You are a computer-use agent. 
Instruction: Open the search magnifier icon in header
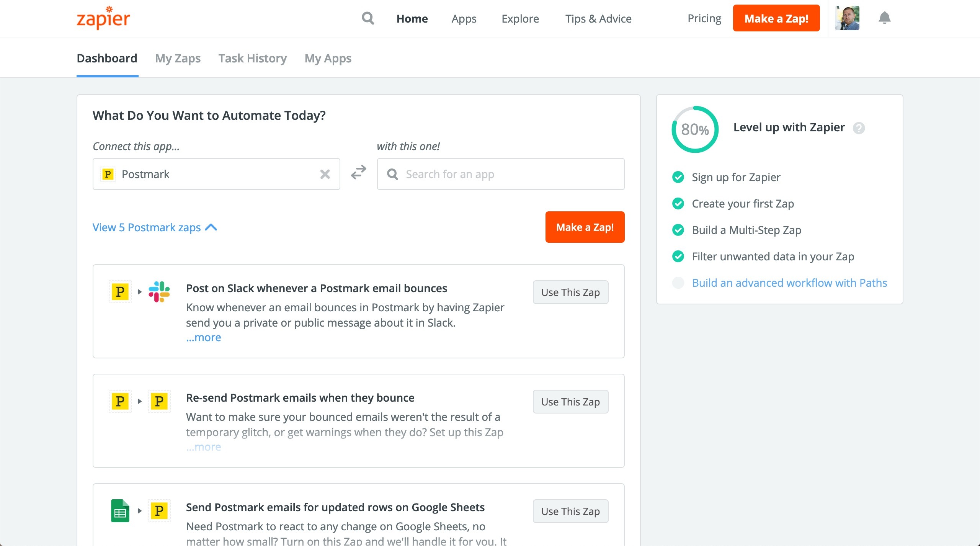(x=368, y=18)
